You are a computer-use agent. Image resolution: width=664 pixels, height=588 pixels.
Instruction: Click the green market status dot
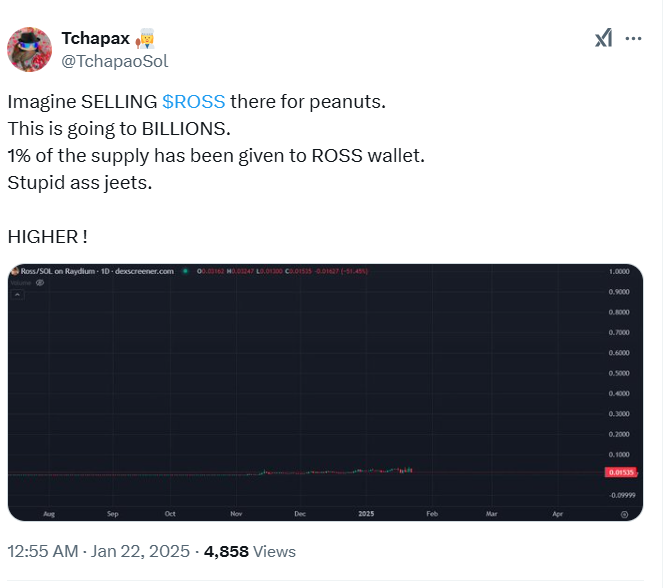[x=185, y=271]
